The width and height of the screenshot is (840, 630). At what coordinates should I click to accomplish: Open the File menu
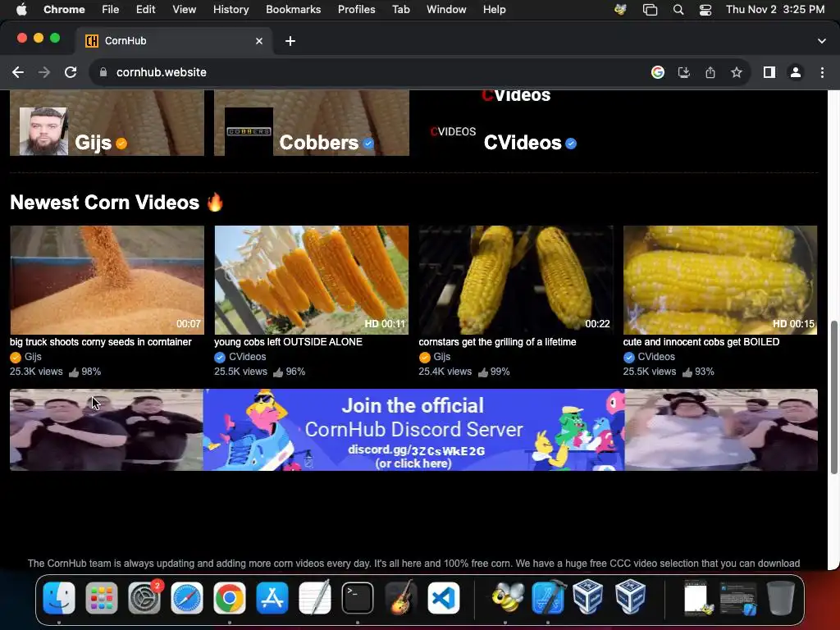(x=111, y=10)
